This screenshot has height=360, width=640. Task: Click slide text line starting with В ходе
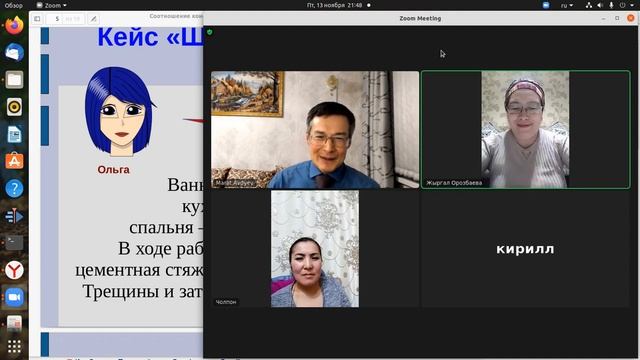[x=160, y=249]
